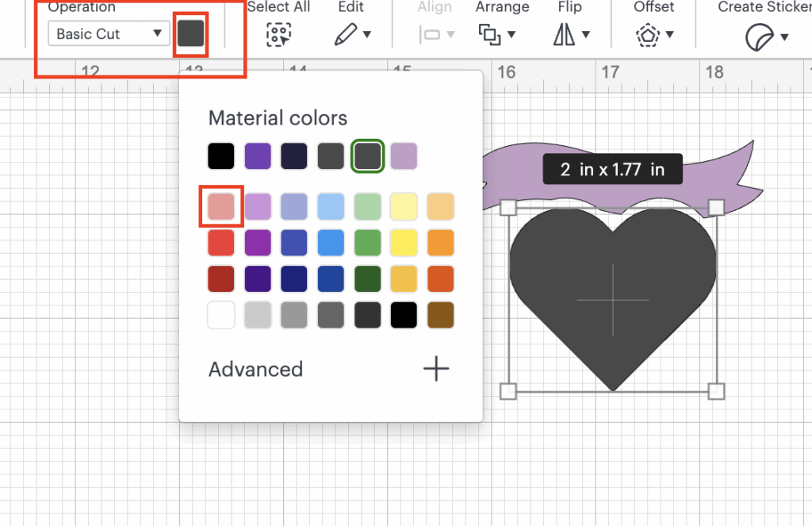Click the Create Sticker icon
This screenshot has height=526, width=812.
759,36
